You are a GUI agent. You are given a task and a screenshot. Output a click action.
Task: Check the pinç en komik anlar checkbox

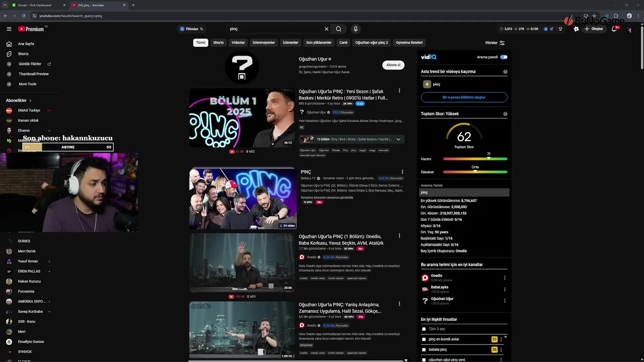[x=424, y=339]
